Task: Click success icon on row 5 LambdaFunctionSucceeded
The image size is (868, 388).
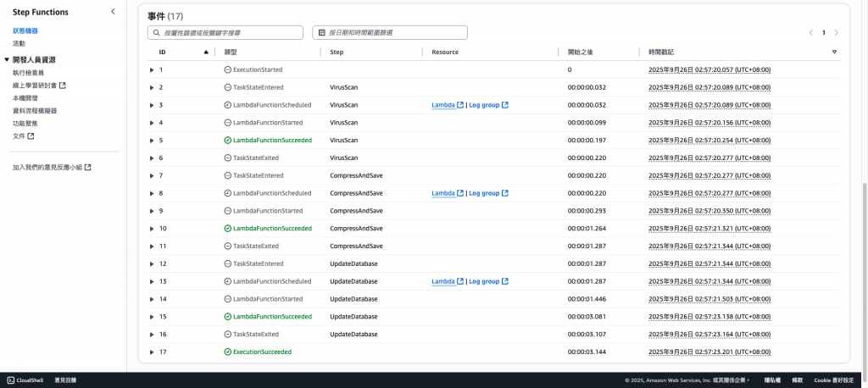Action: (x=227, y=141)
